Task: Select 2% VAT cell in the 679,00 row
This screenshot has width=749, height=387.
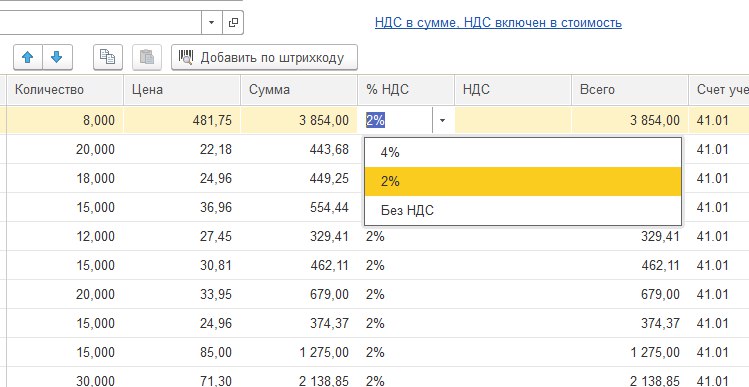Action: (406, 294)
